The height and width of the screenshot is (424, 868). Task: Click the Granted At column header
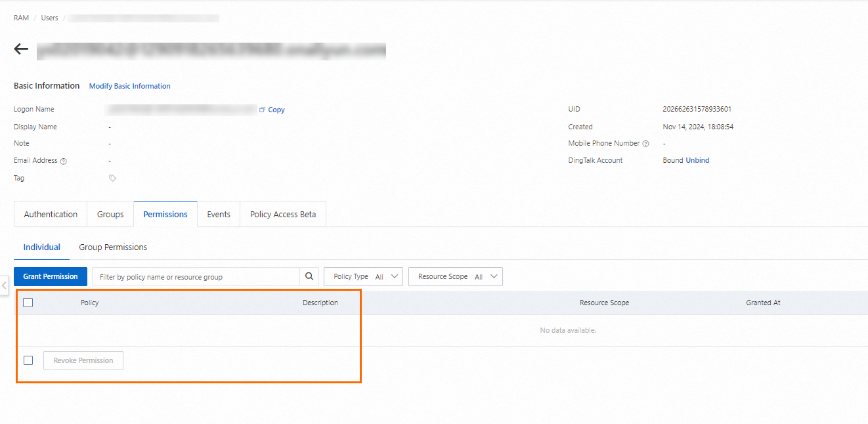[x=763, y=303]
